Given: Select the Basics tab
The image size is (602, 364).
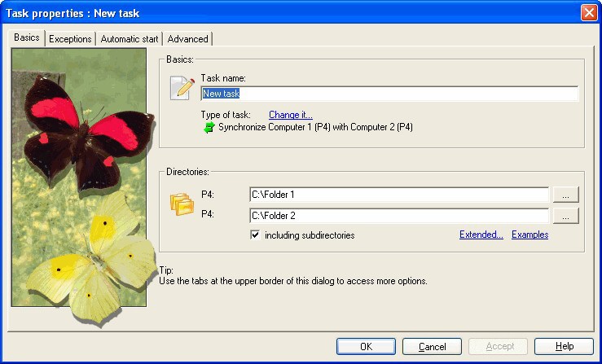Looking at the screenshot, I should pyautogui.click(x=27, y=37).
